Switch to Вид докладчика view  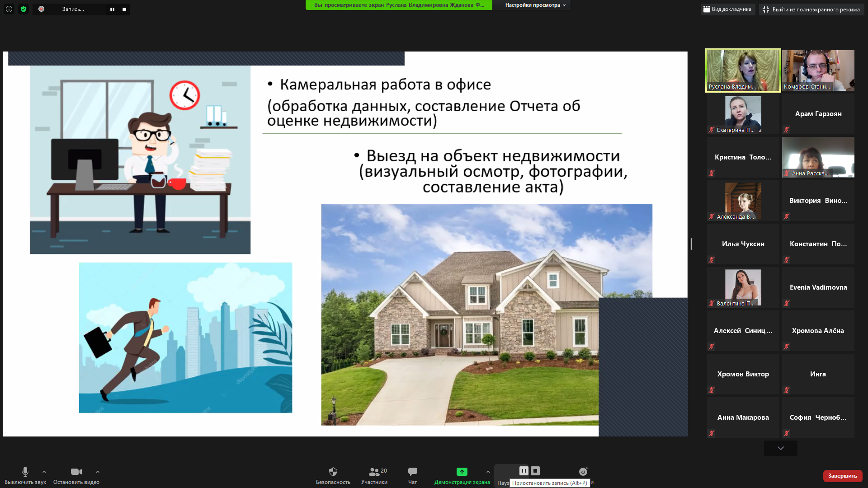(727, 9)
